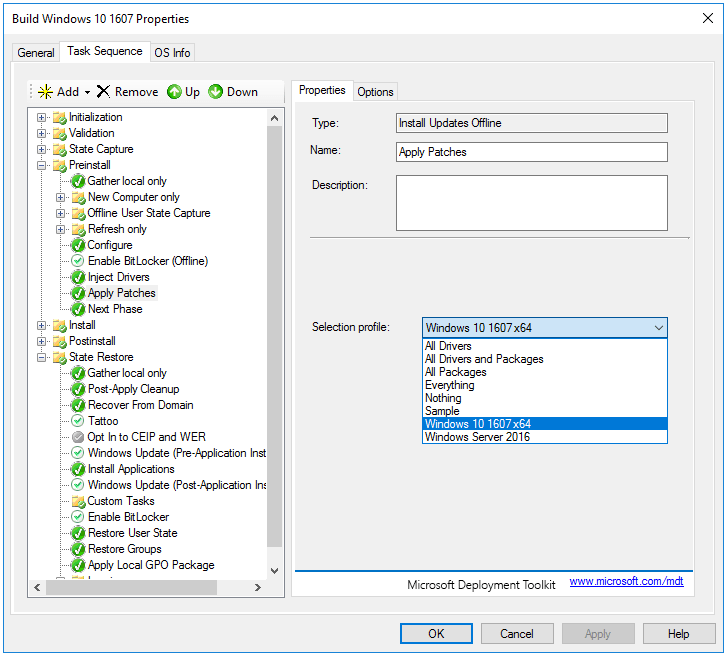Open the Selection profile combo box
Image resolution: width=726 pixels, height=656 pixels.
pos(544,328)
